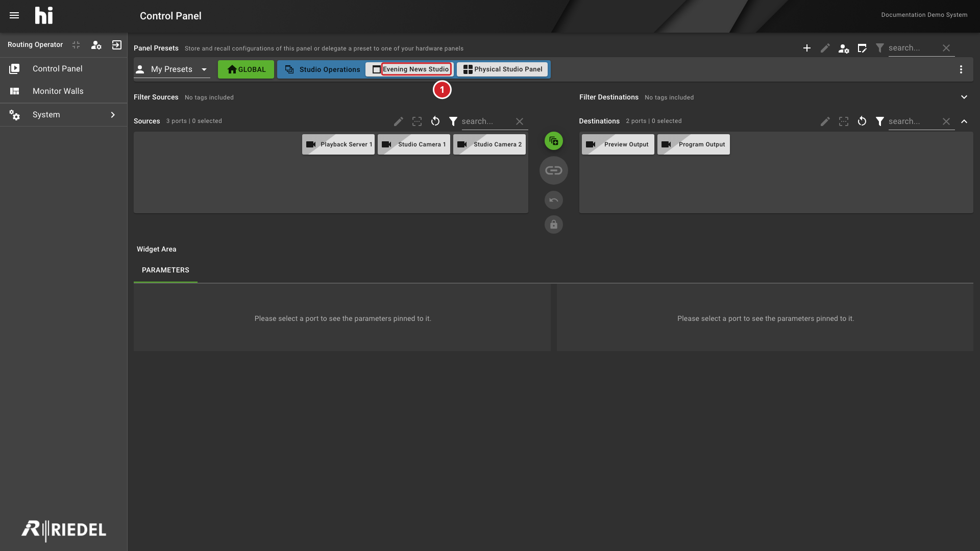Select the Preview Output destination

point(618,144)
